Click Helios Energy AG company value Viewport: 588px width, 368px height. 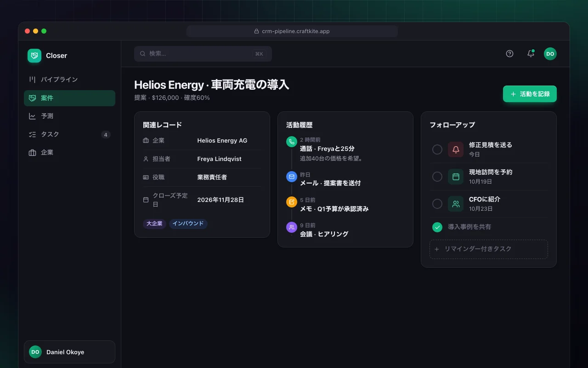222,141
